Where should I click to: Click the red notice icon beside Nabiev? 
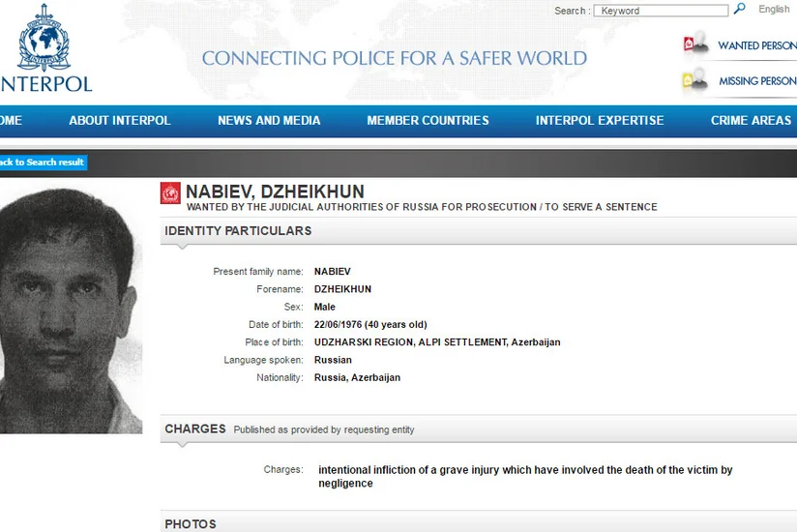(170, 193)
